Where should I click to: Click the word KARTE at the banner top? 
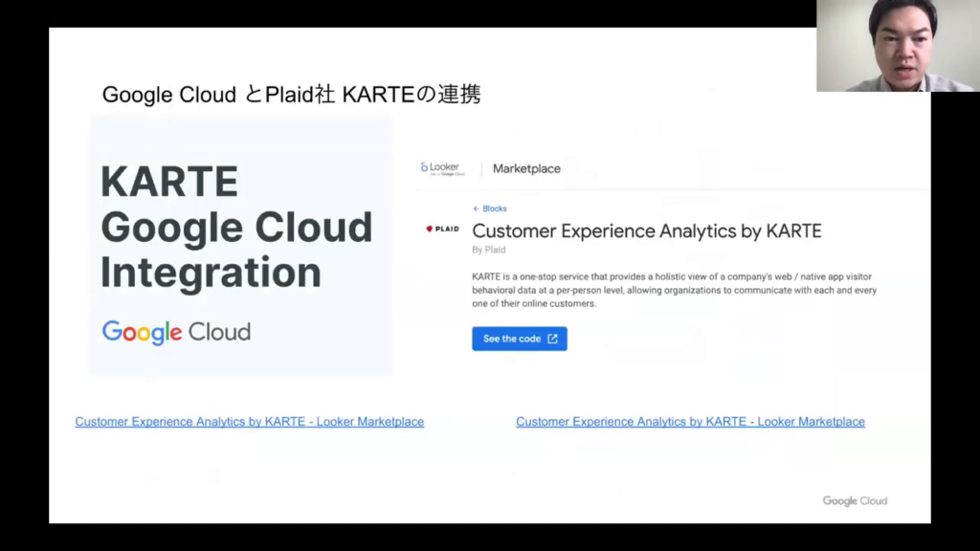[x=169, y=182]
